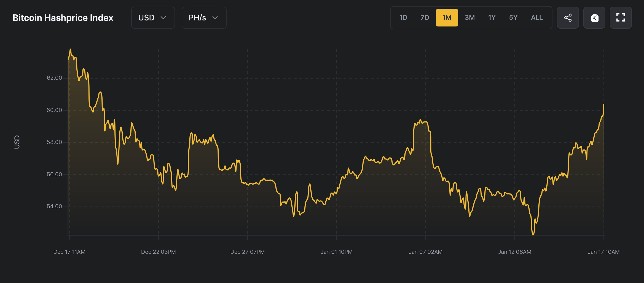Open the PH/s hashrate unit dropdown
644x283 pixels.
(x=204, y=18)
